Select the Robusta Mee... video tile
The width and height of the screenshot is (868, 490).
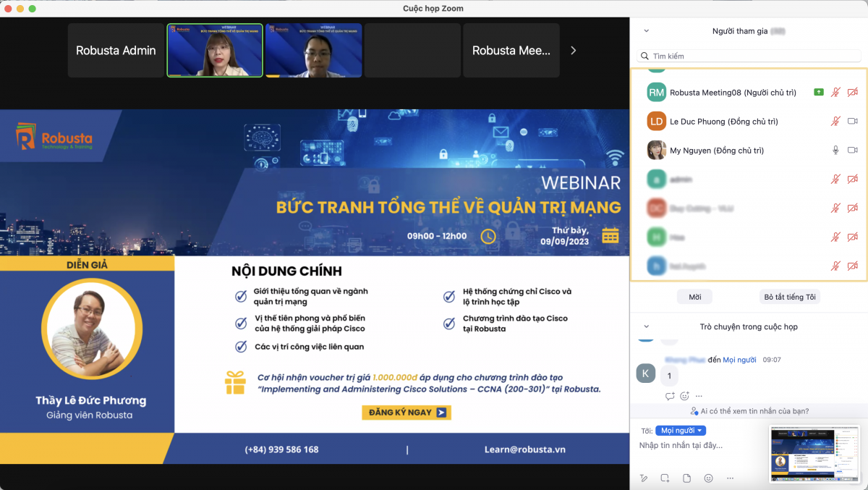511,51
